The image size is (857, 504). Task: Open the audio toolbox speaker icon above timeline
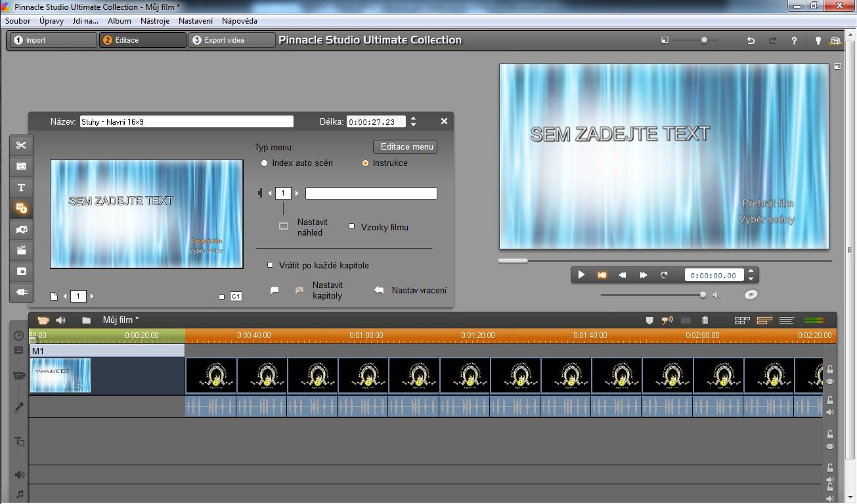(x=61, y=320)
